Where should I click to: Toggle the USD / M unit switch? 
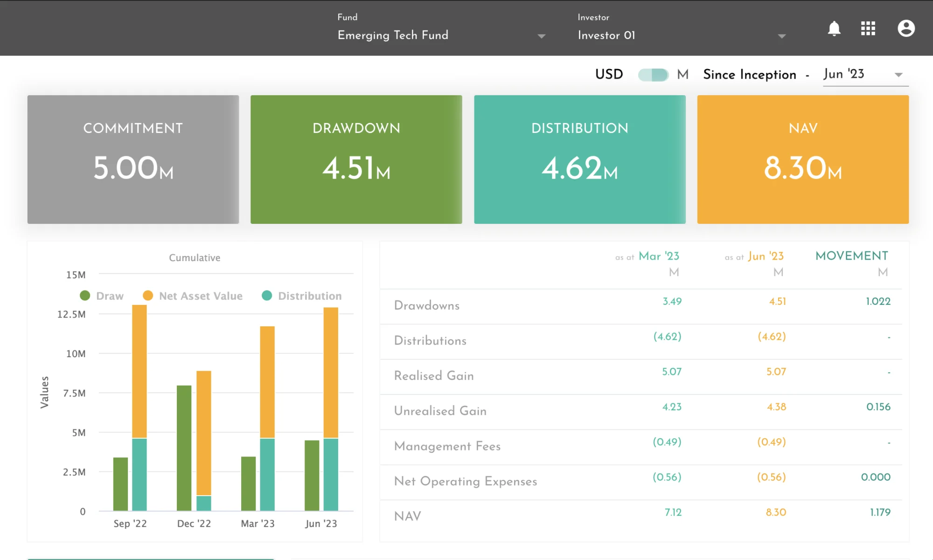(653, 75)
